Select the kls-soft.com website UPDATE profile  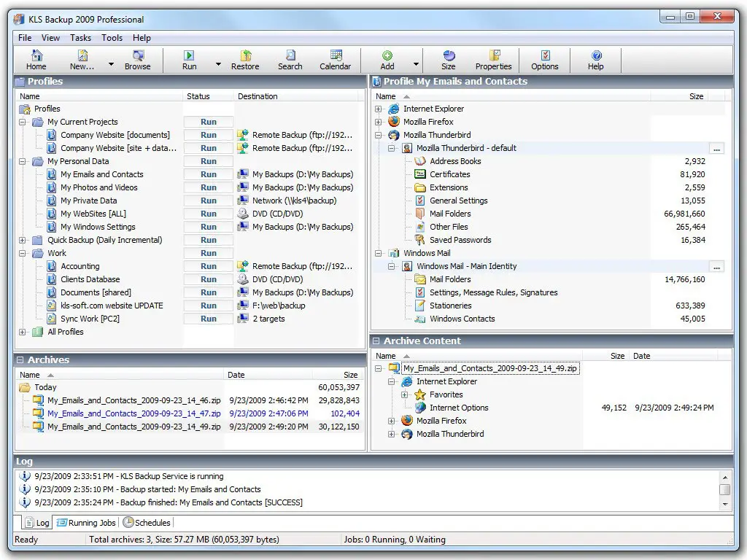112,306
